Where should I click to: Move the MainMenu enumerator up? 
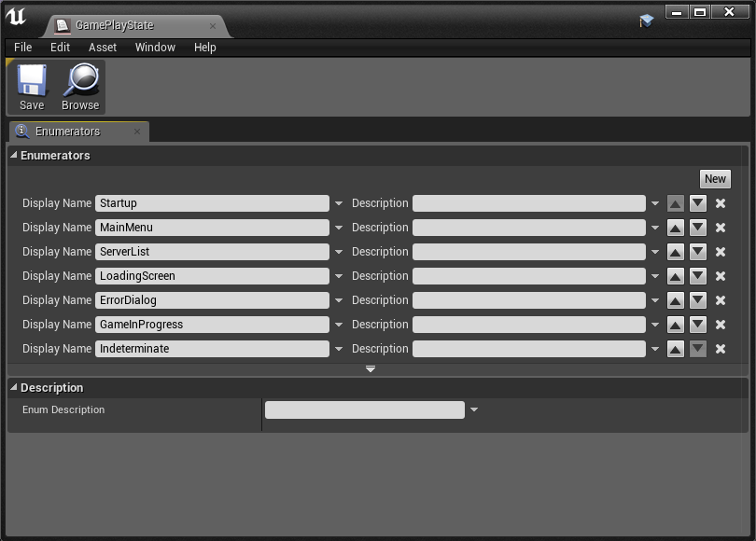pyautogui.click(x=676, y=228)
